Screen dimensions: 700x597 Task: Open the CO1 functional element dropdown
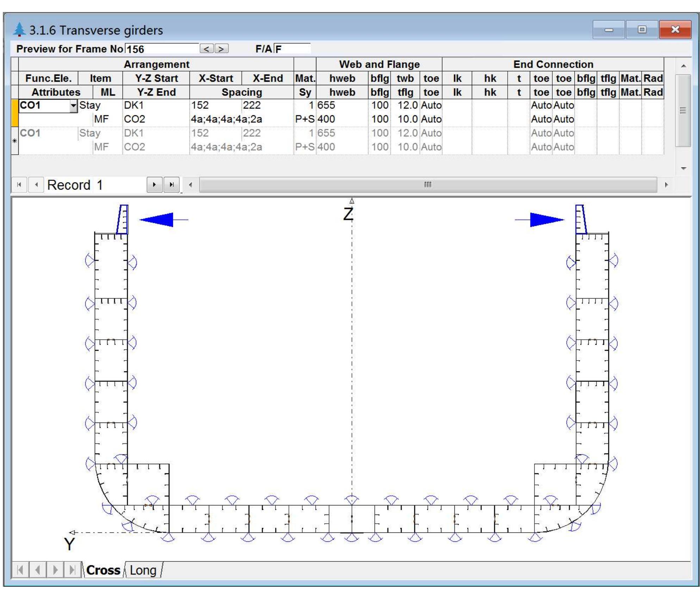73,105
